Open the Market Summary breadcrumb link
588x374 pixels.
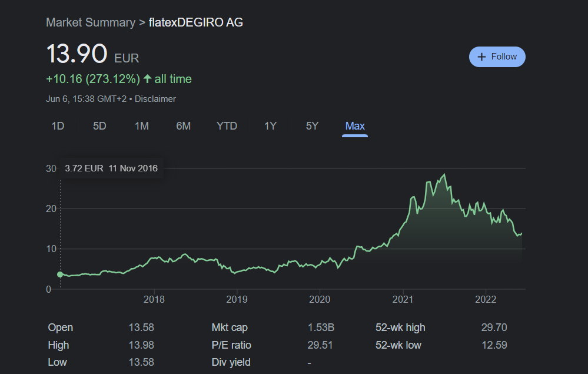(91, 22)
